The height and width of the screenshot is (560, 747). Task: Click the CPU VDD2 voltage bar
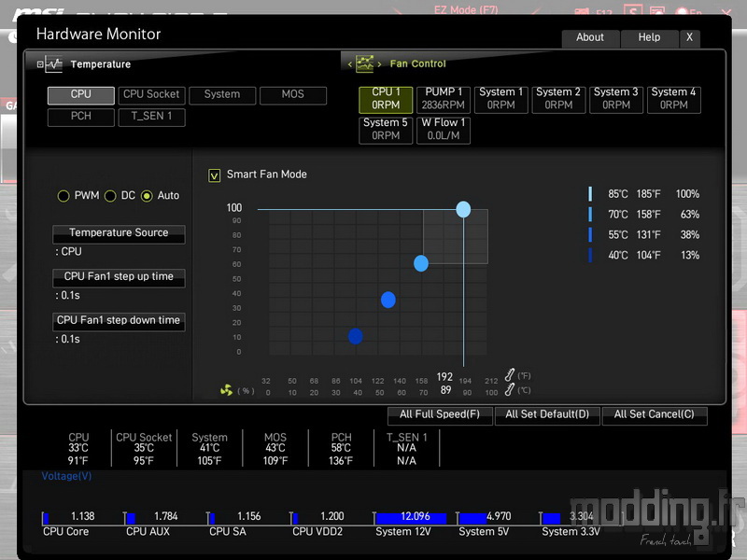pyautogui.click(x=295, y=518)
